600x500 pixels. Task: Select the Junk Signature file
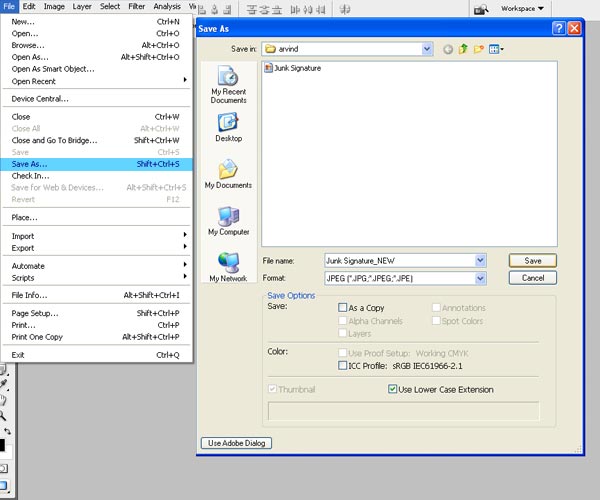point(293,68)
